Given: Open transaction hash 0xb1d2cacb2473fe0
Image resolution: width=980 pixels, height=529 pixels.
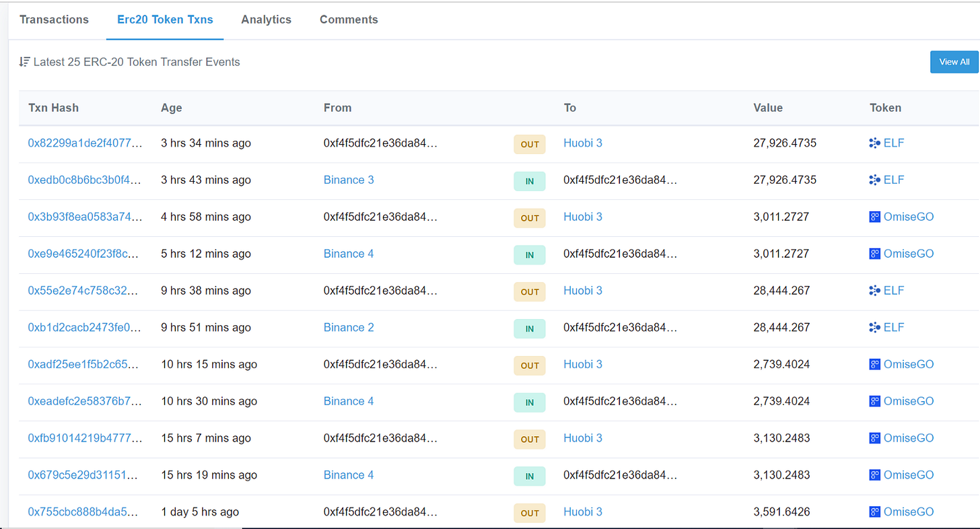Looking at the screenshot, I should [x=85, y=328].
